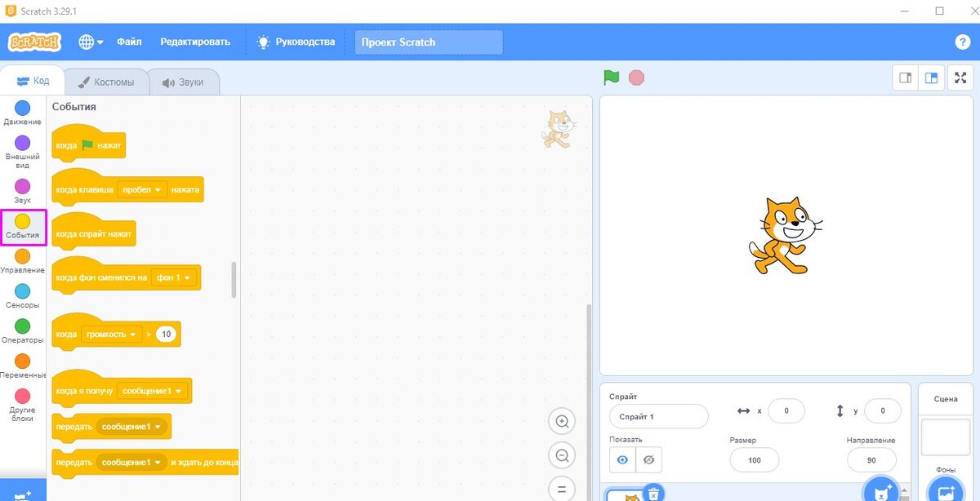Open the пробел key dropdown

click(x=141, y=189)
